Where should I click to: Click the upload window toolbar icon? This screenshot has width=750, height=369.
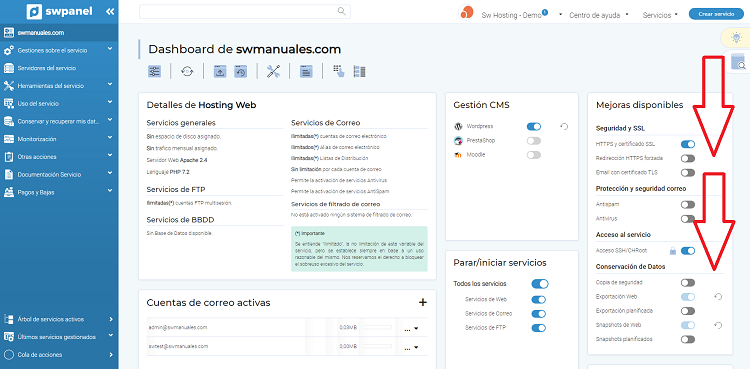click(x=220, y=72)
